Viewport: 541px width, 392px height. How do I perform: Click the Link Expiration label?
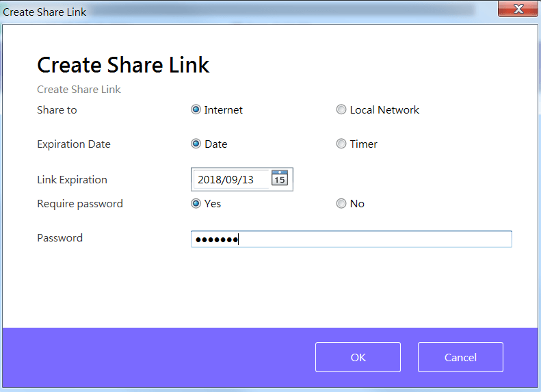72,180
